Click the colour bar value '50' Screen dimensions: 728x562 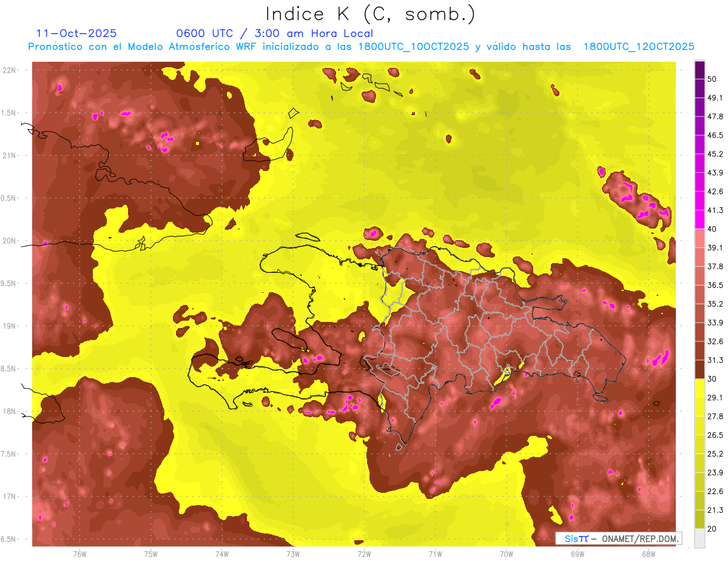[x=712, y=79]
